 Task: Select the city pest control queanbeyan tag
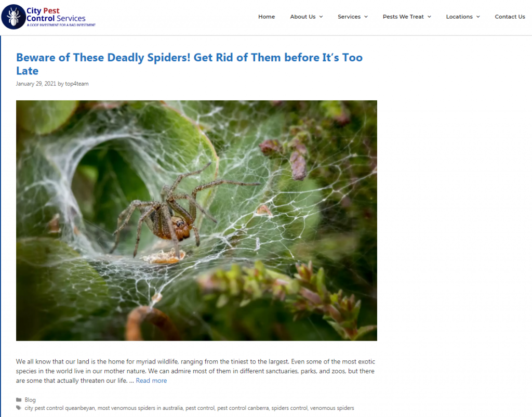click(60, 408)
